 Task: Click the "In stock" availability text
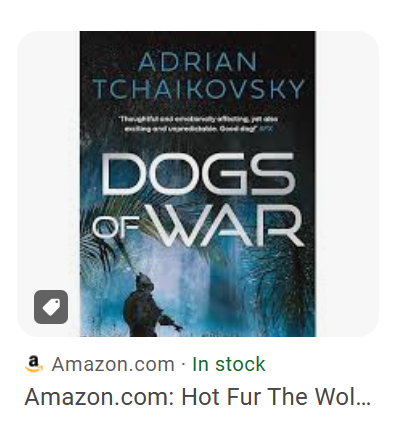[x=229, y=364]
